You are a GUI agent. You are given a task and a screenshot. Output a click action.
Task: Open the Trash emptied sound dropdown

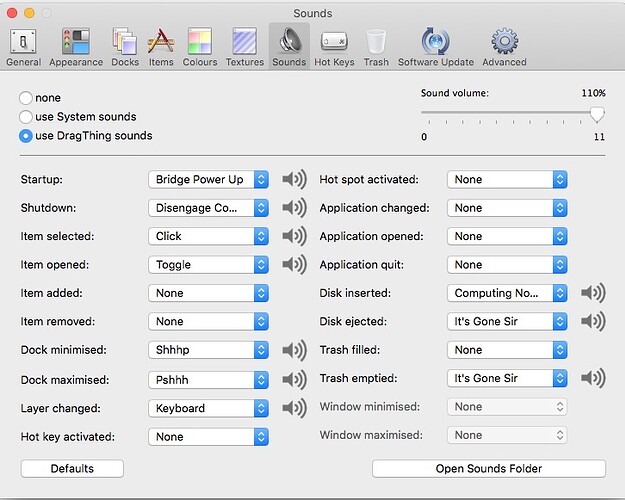507,378
